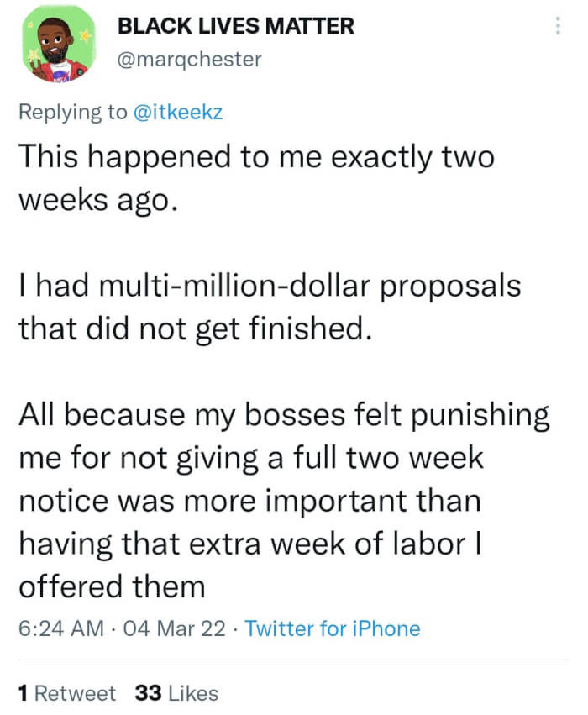
Task: Click the "that did not get finished." line
Action: pos(194,329)
